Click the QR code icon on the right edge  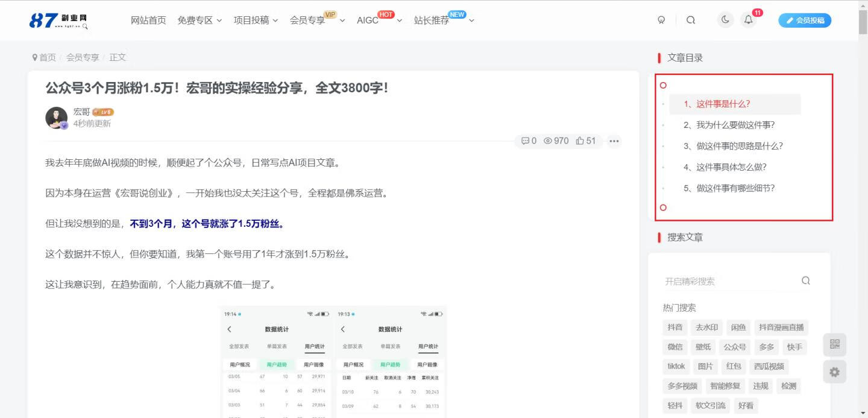(x=835, y=345)
